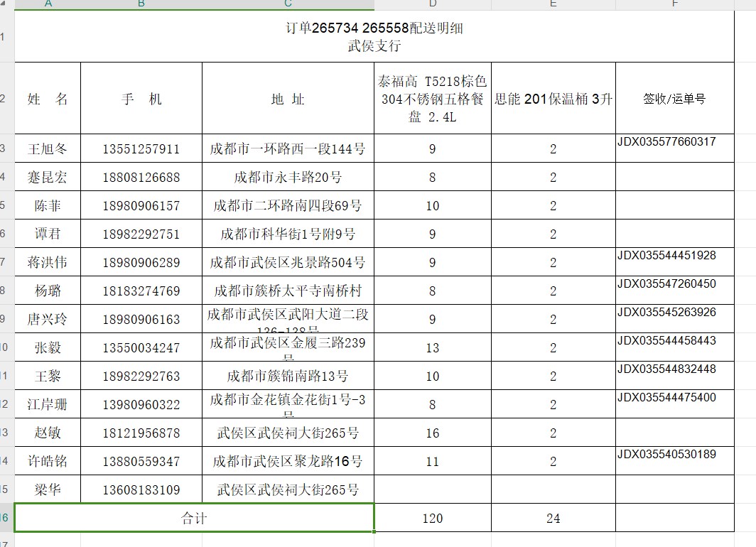Click the name cell 王黎

click(48, 376)
